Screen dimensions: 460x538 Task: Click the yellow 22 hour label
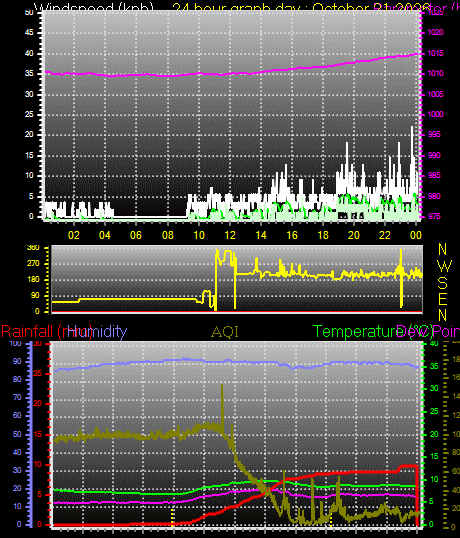pos(385,235)
